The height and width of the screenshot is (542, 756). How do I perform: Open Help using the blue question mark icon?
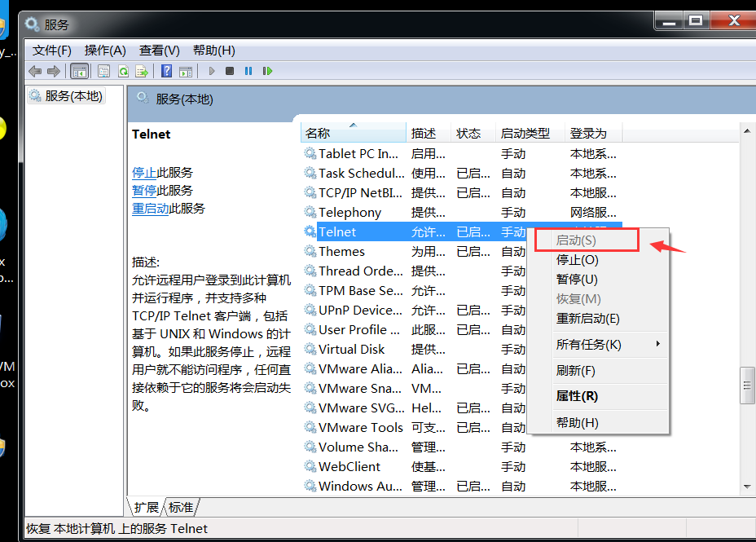[x=169, y=71]
